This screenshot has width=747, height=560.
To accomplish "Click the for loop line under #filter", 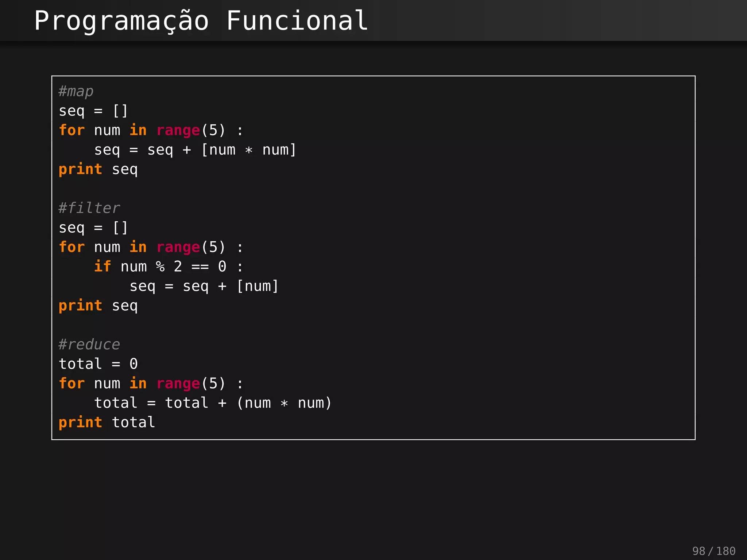I will [x=151, y=247].
